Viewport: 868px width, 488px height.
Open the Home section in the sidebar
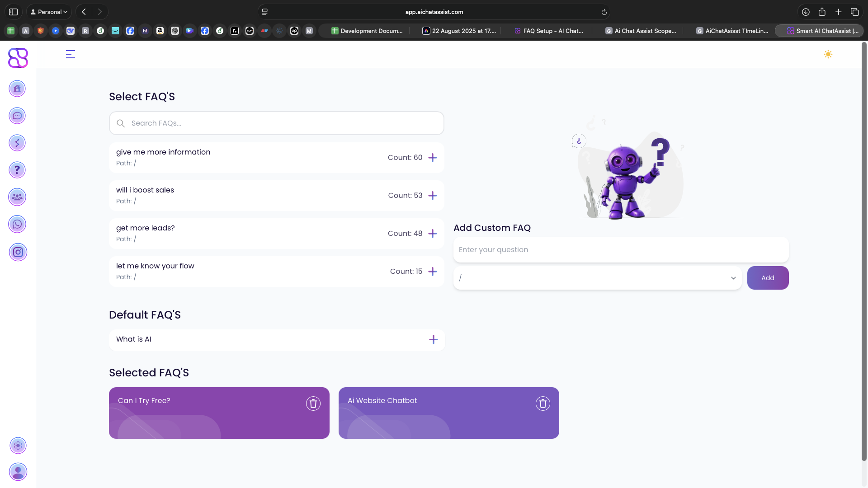coord(17,89)
